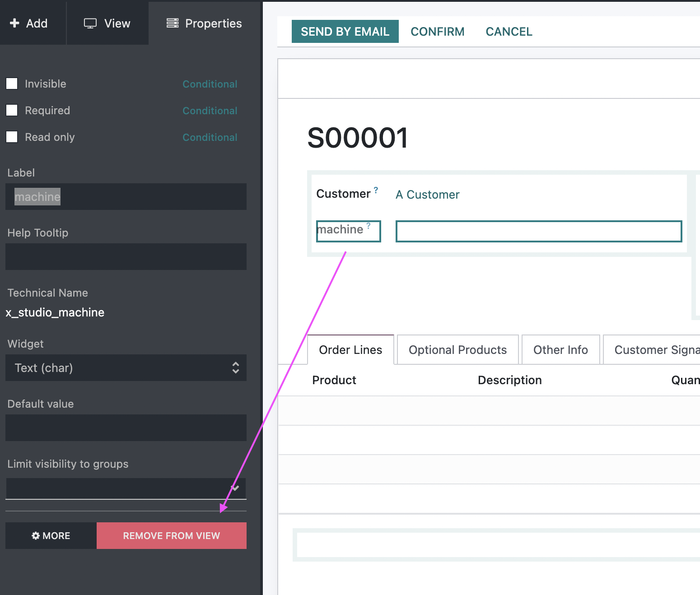This screenshot has height=595, width=700.
Task: Expand the Limit visibility to groups dropdown
Action: tap(126, 488)
